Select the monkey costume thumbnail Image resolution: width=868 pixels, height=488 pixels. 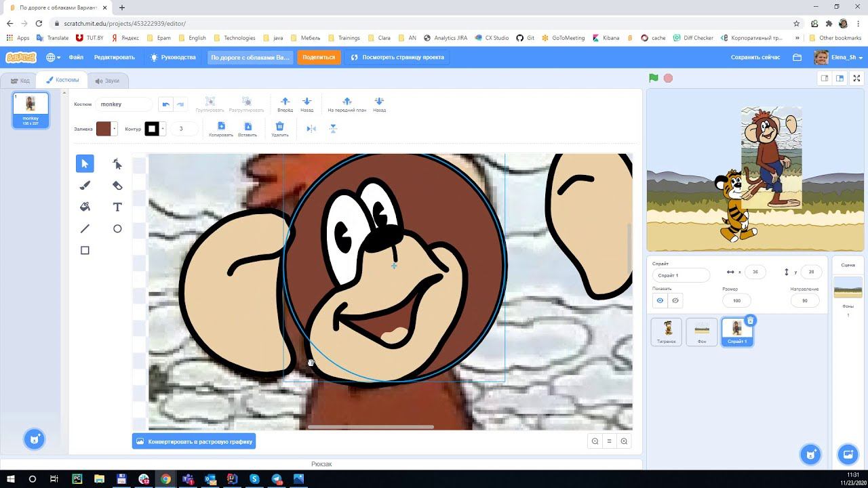point(31,110)
